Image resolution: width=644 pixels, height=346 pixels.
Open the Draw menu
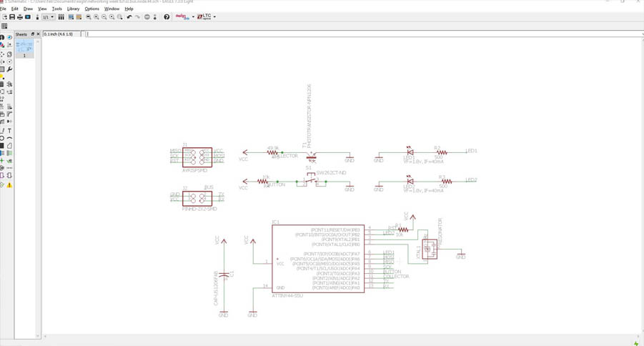28,9
